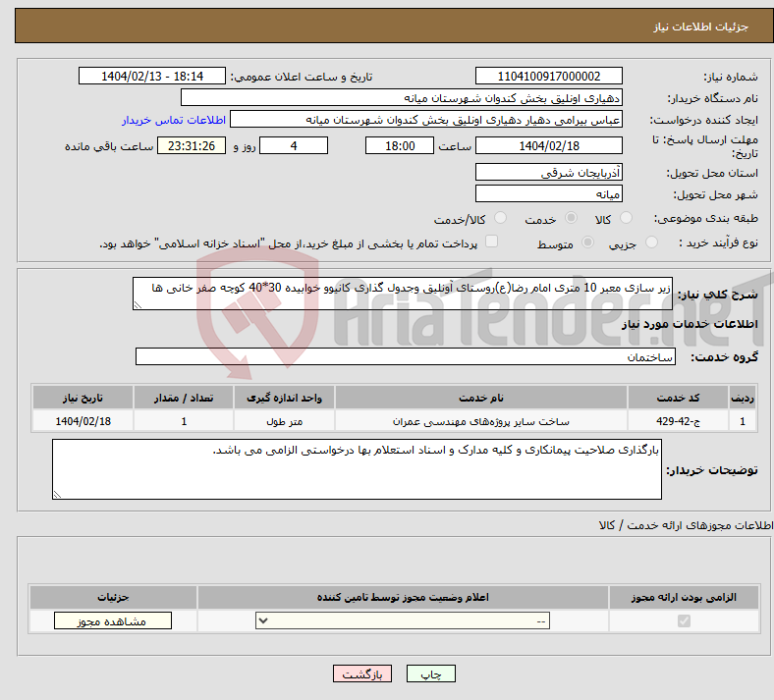Select the کالا/خدمت radio button
This screenshot has height=700, width=774.
(501, 218)
